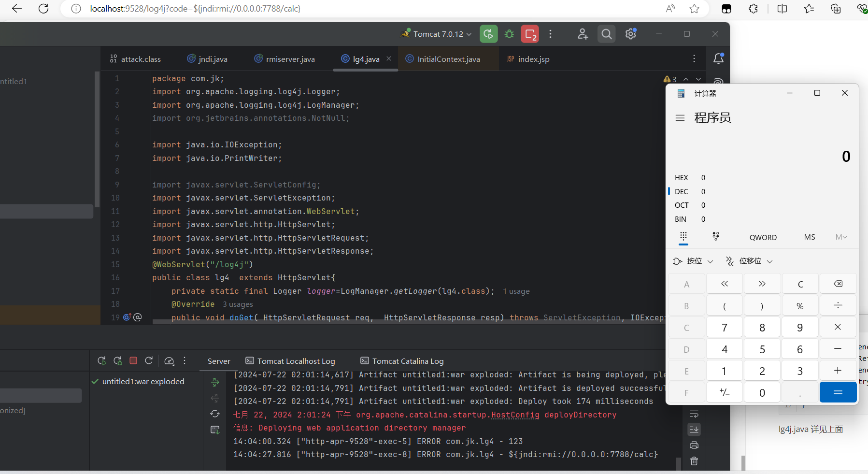The height and width of the screenshot is (474, 868).
Task: Toggle scroll to end in console
Action: [694, 429]
